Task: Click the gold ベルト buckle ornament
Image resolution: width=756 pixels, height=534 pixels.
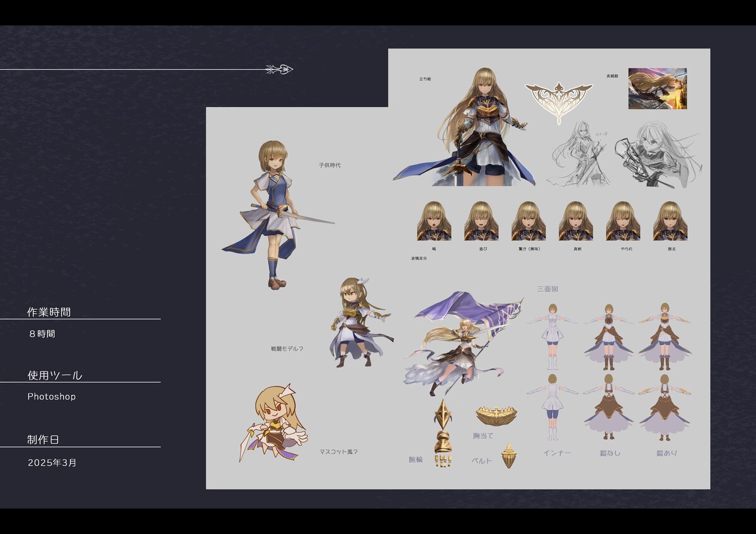Action: (x=509, y=456)
